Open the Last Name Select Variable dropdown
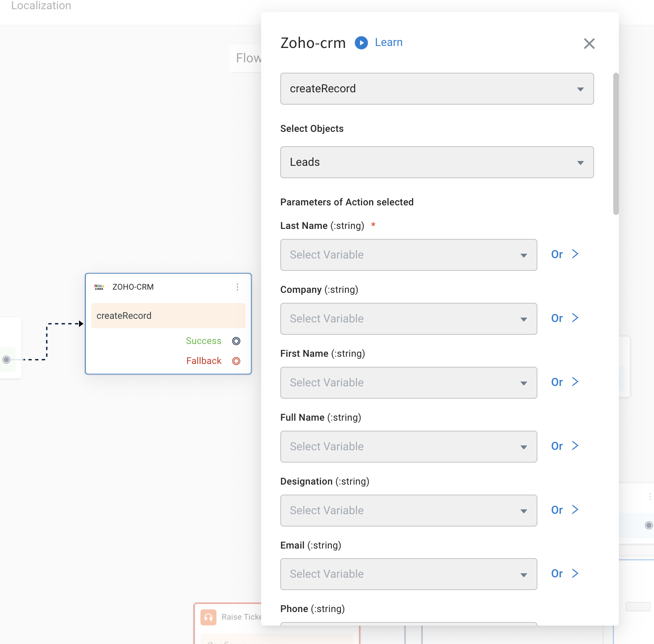The image size is (654, 644). [x=408, y=255]
